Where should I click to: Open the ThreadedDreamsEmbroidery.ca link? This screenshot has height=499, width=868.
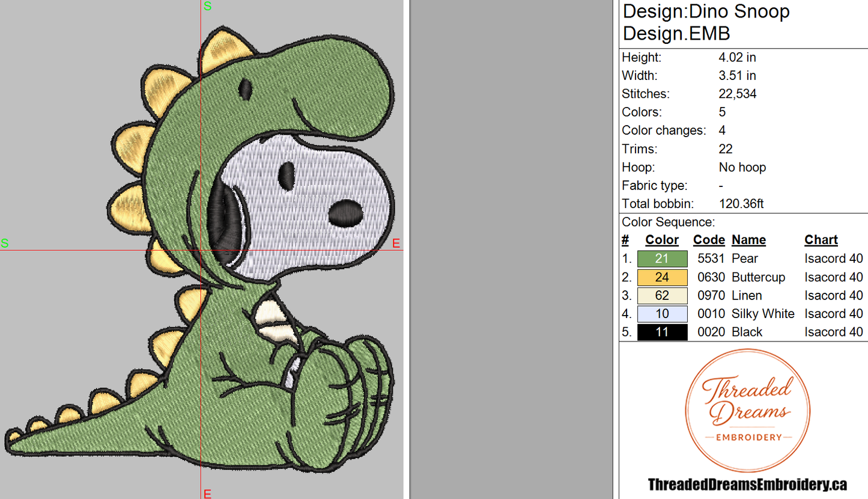[747, 485]
